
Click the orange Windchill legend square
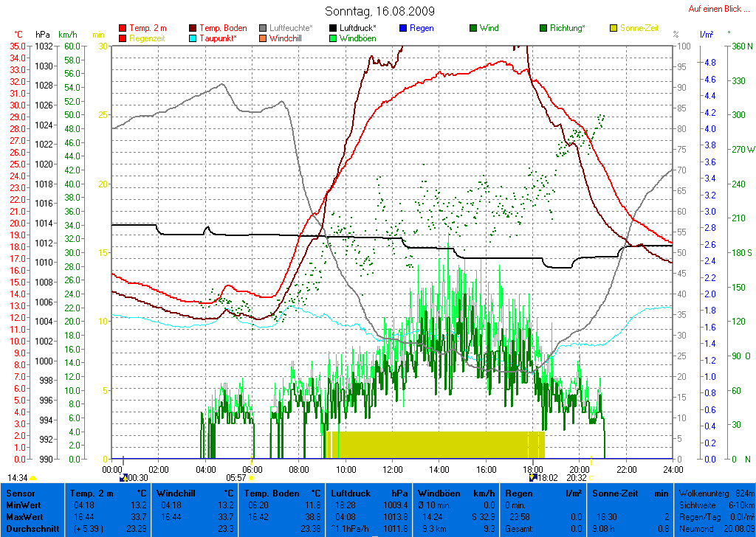[x=264, y=38]
